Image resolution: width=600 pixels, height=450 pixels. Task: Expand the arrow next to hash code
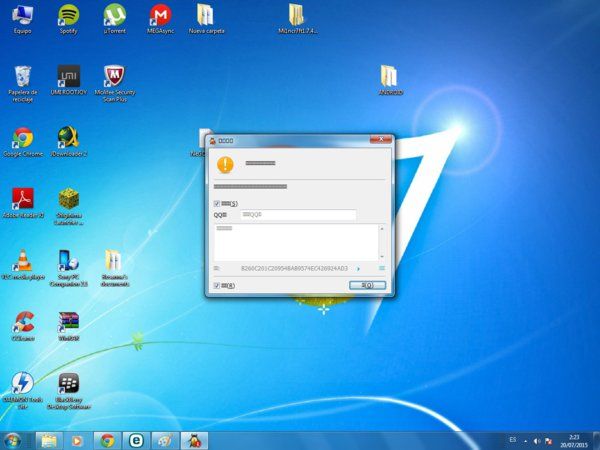(358, 269)
